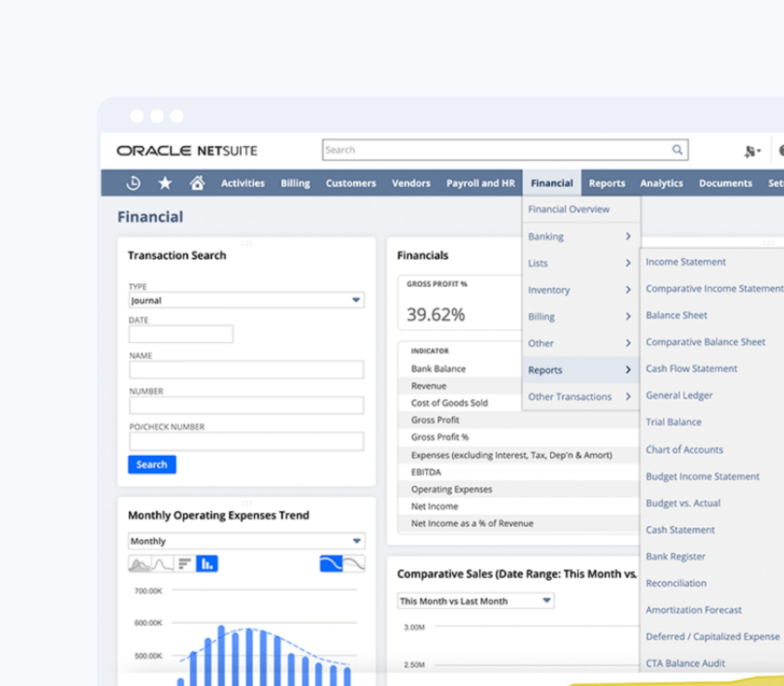Screen dimensions: 784x686
Task: Select the column chart type icon
Action: click(207, 564)
